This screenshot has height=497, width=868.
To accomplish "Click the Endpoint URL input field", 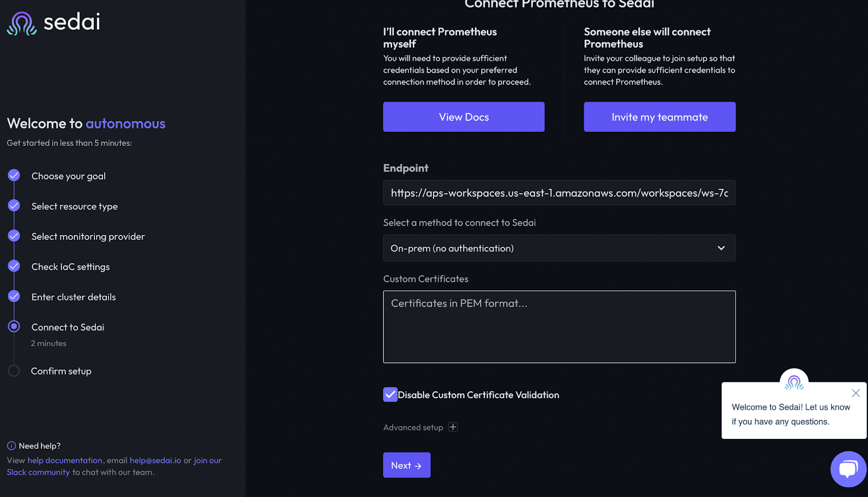I will tap(559, 193).
